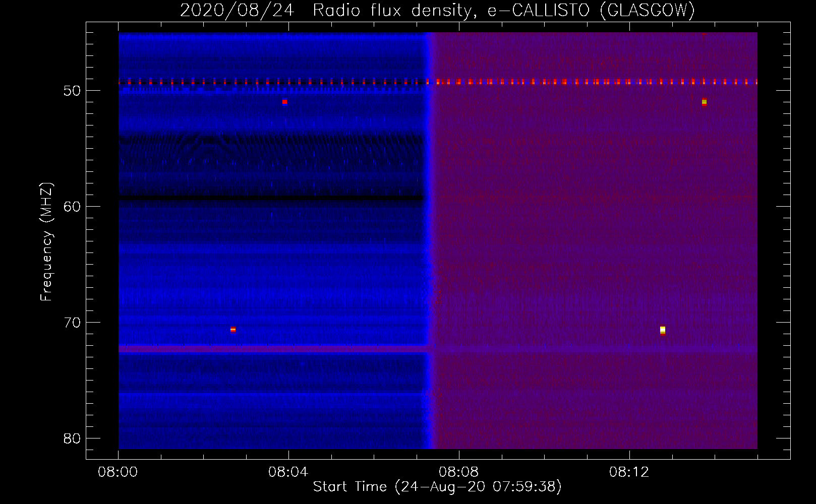Click the red spot near 70 MHz before 08:04
Screen dimensions: 816x504
click(233, 330)
